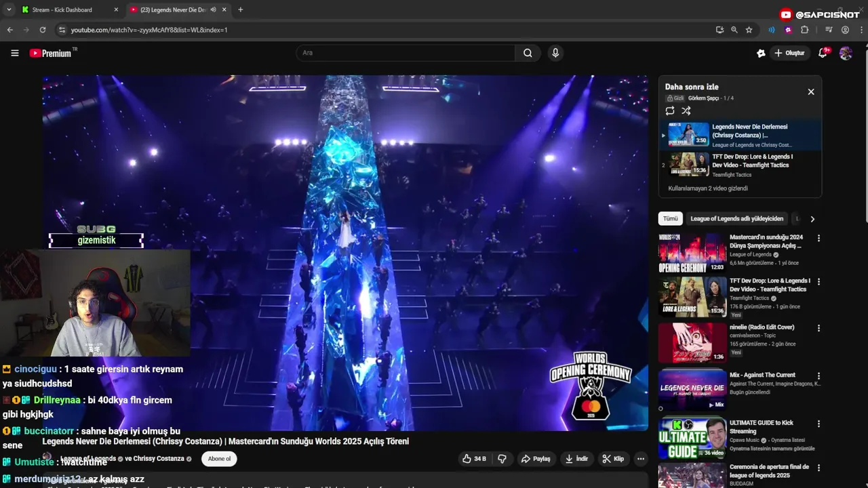Open more actions ellipsis under the video
The width and height of the screenshot is (868, 488).
(640, 459)
